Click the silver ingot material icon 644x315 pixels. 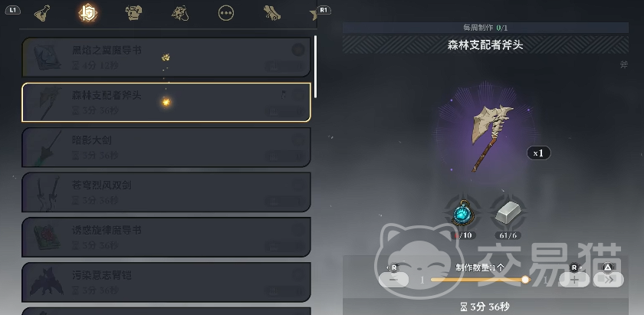508,214
